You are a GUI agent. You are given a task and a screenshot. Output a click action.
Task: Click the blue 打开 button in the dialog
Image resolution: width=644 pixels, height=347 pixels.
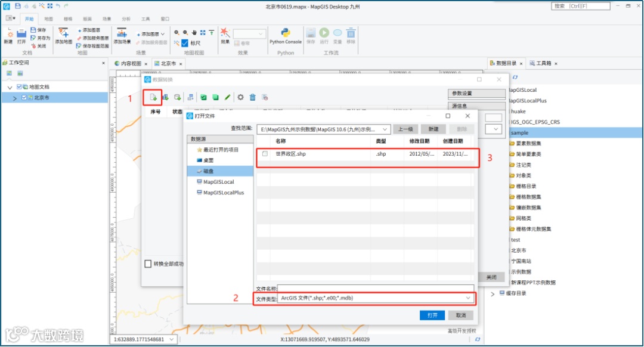pos(432,315)
